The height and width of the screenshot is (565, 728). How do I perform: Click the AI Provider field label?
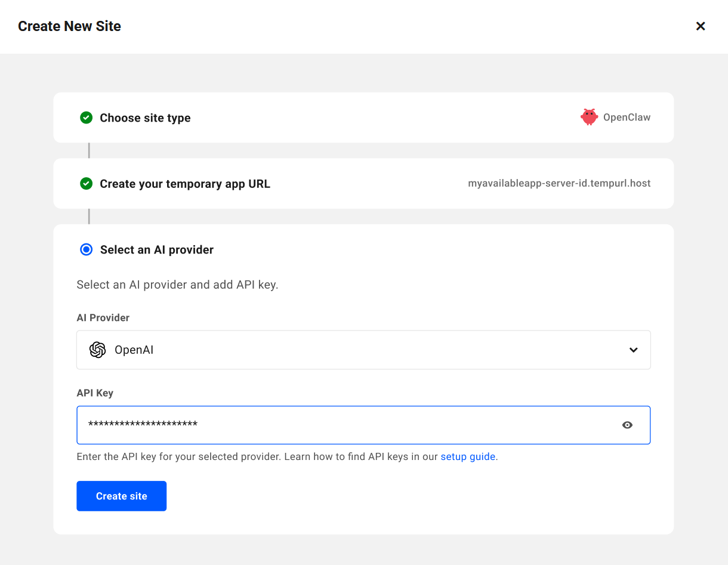click(103, 317)
